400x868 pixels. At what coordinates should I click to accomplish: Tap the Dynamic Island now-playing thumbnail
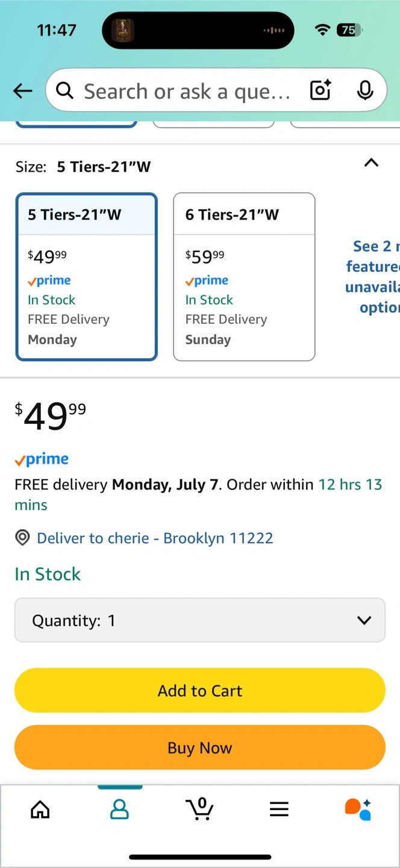coord(123,30)
